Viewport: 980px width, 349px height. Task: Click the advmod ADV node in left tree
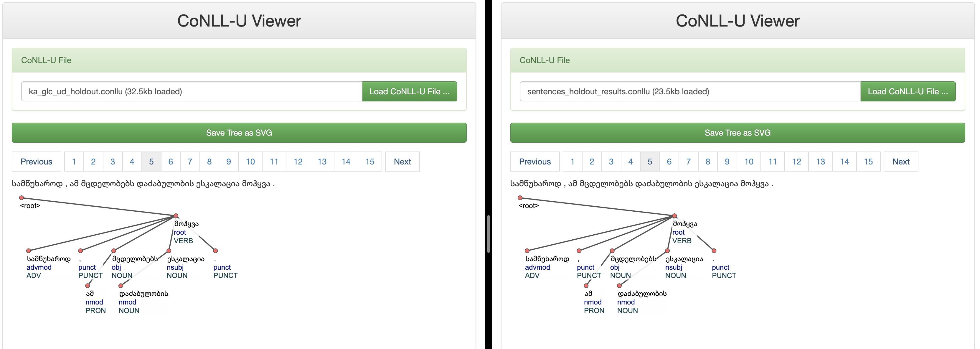coord(29,251)
